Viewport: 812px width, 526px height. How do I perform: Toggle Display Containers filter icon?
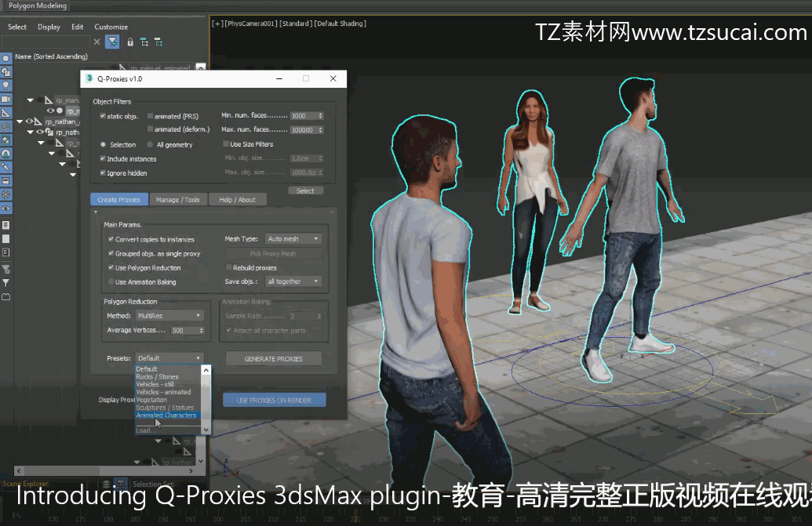(5, 181)
